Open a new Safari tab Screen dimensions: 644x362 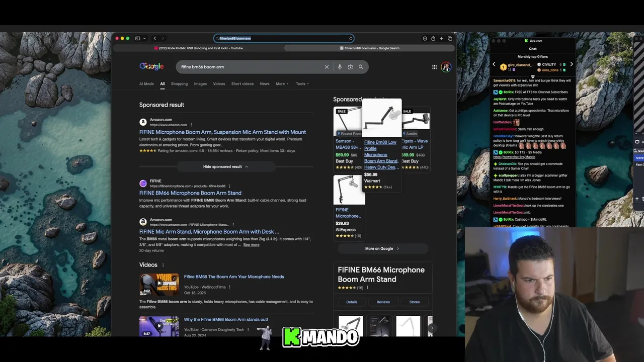point(442,38)
